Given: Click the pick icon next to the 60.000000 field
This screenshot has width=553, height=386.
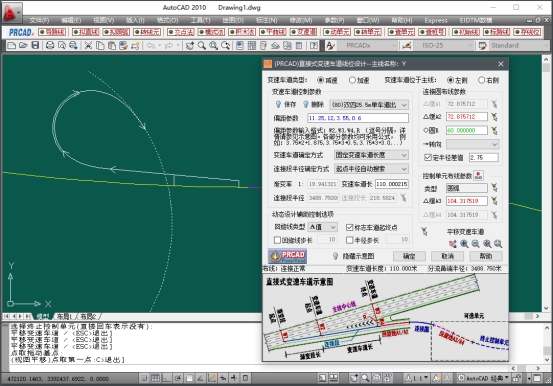Looking at the screenshot, I should tap(494, 131).
